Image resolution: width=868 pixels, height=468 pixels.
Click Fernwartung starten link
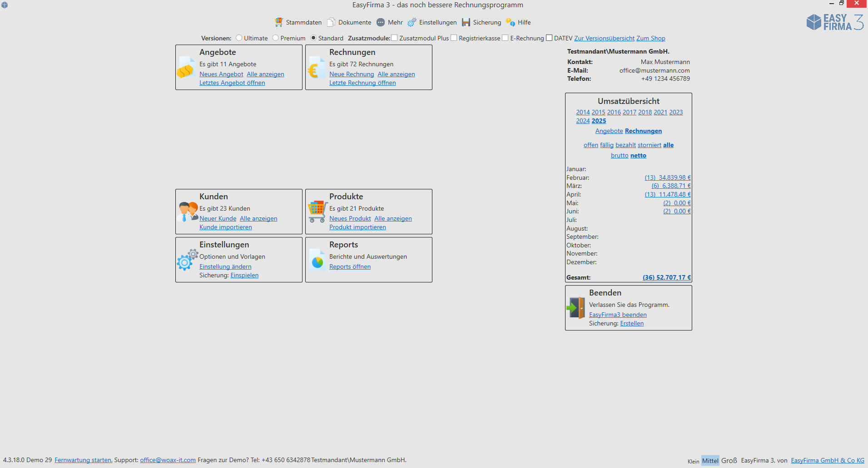point(84,460)
